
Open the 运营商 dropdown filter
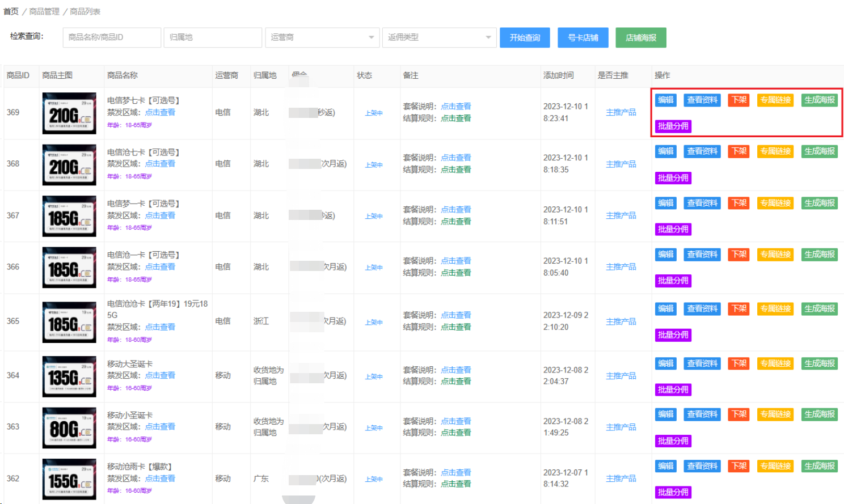322,37
